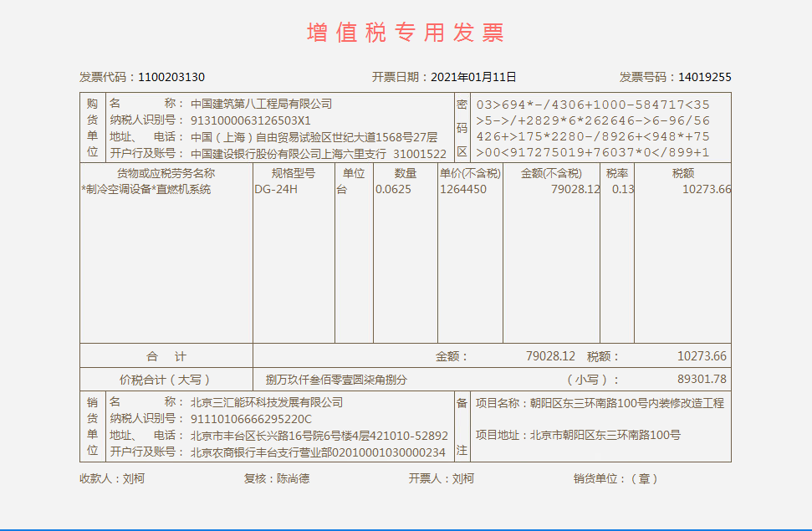The width and height of the screenshot is (812, 531).
Task: Click the 单价(不含税) column header
Action: tap(470, 173)
